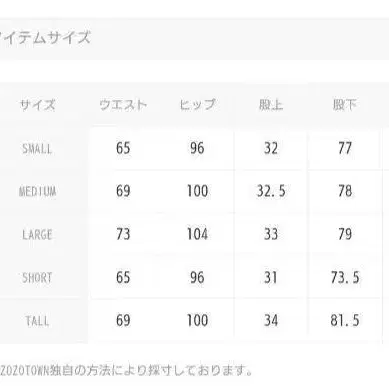
Task: Click the SHORT inseam value 73.5
Action: click(345, 277)
